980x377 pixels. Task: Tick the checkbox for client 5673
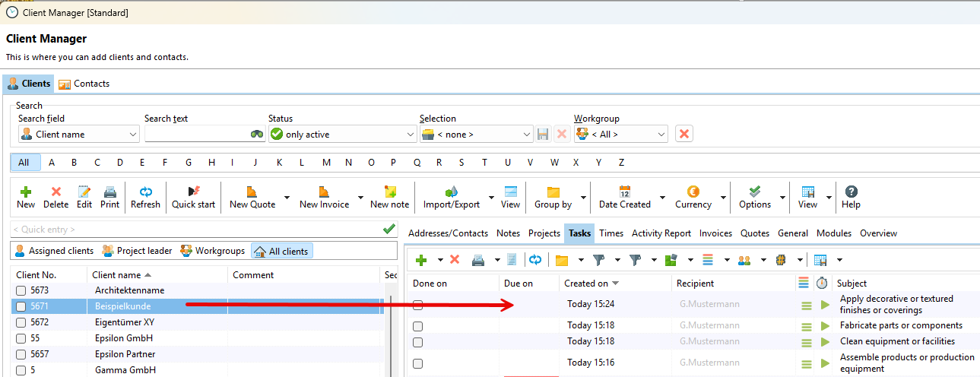21,291
